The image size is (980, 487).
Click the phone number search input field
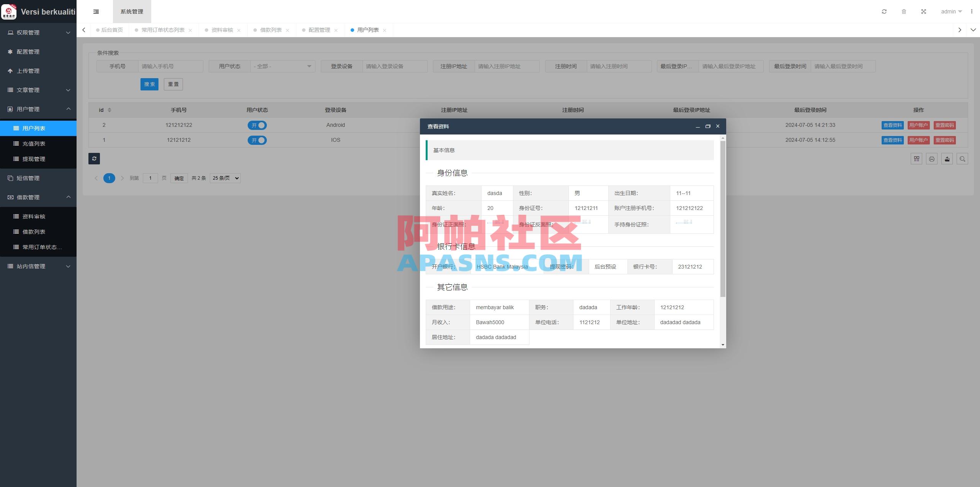pos(170,66)
